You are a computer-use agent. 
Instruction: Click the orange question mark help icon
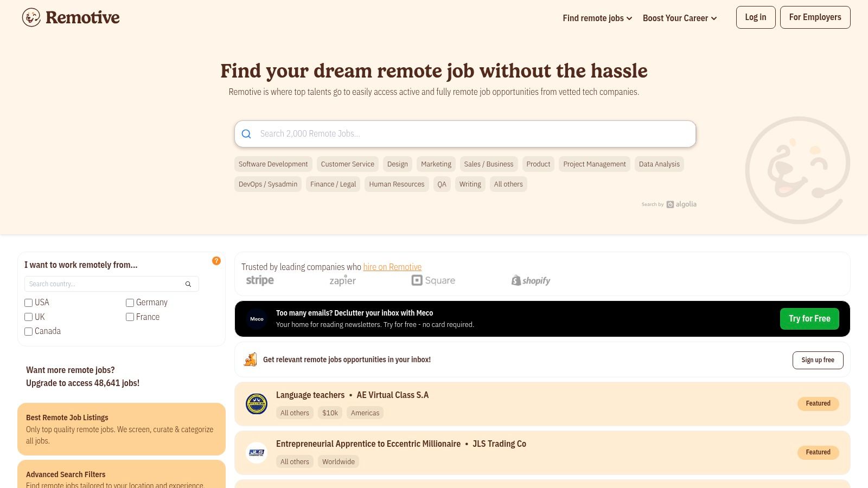tap(216, 261)
